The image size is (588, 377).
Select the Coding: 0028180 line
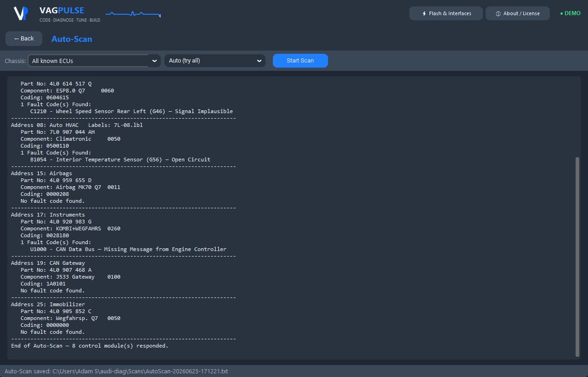coord(45,235)
